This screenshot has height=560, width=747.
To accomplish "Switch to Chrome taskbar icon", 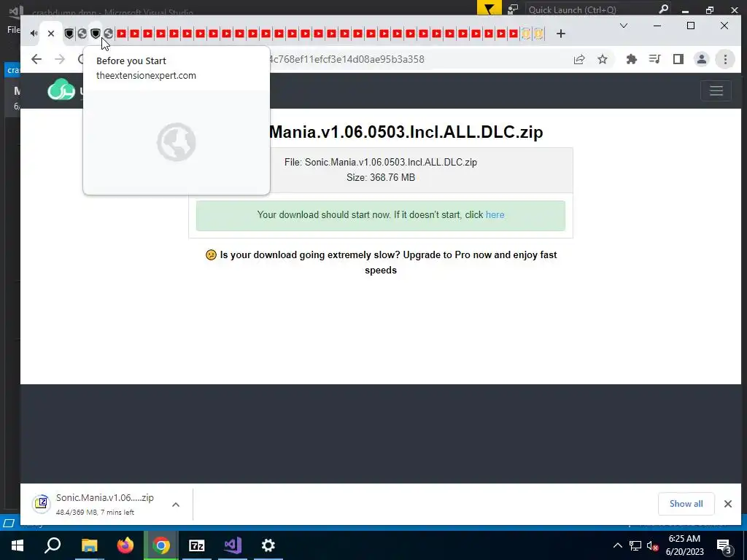I will pyautogui.click(x=161, y=545).
